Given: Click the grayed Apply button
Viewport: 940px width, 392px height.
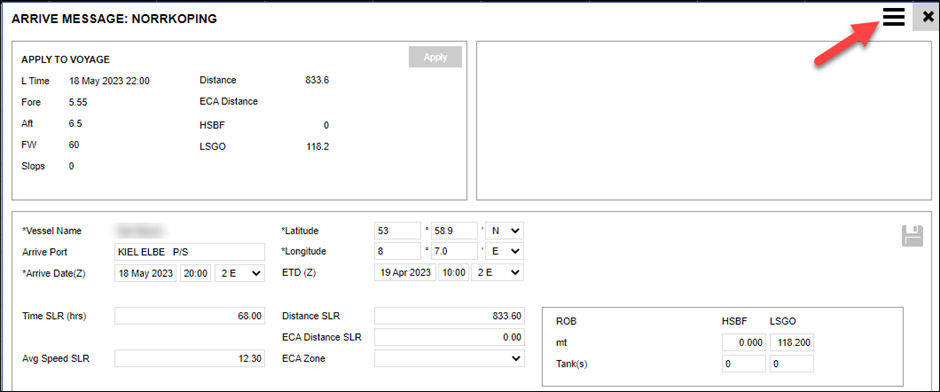Looking at the screenshot, I should pyautogui.click(x=435, y=57).
